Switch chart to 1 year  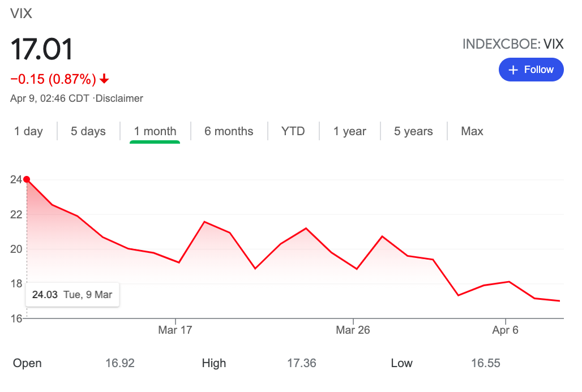pyautogui.click(x=349, y=131)
